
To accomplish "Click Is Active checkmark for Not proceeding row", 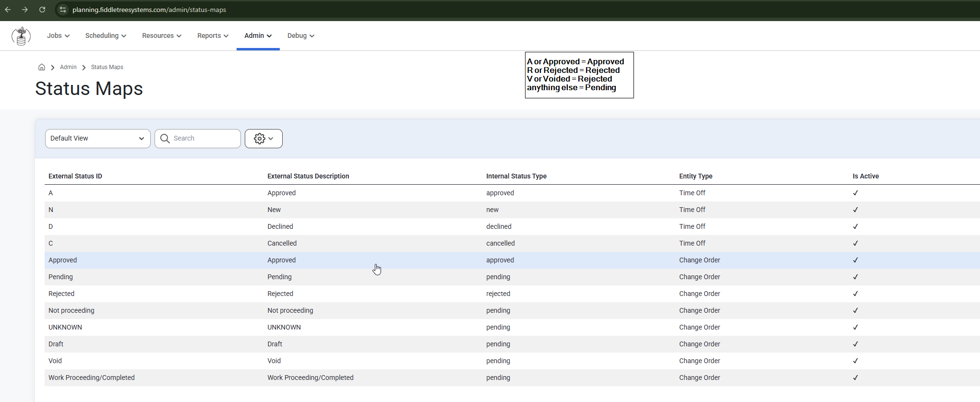I will pyautogui.click(x=855, y=310).
